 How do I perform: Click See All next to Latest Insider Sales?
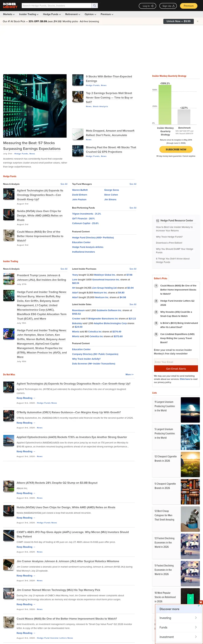[133, 304]
